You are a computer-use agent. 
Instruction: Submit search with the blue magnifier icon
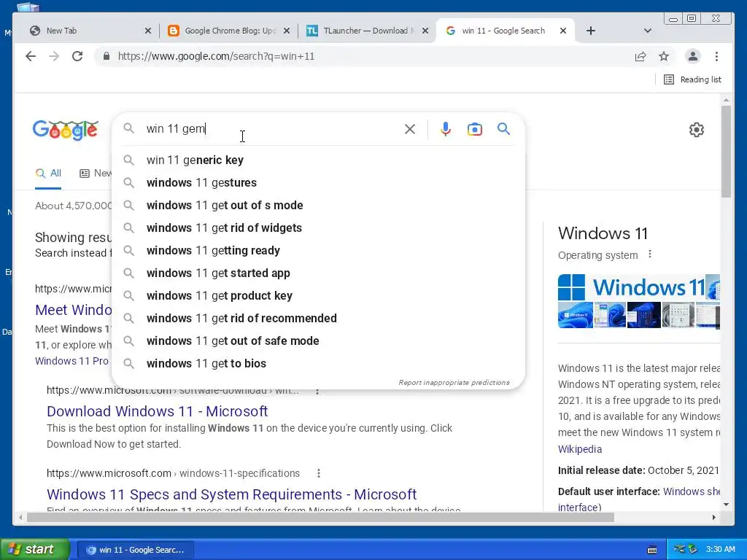(x=503, y=128)
